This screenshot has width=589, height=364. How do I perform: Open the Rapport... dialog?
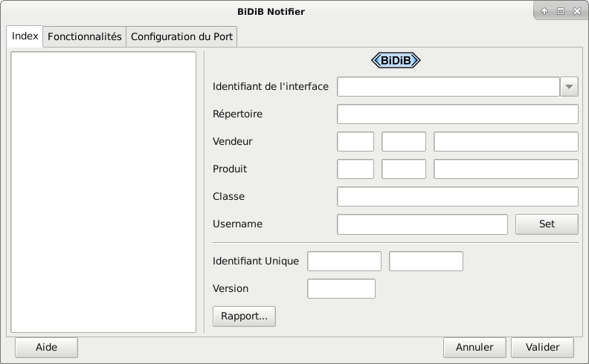(x=244, y=316)
